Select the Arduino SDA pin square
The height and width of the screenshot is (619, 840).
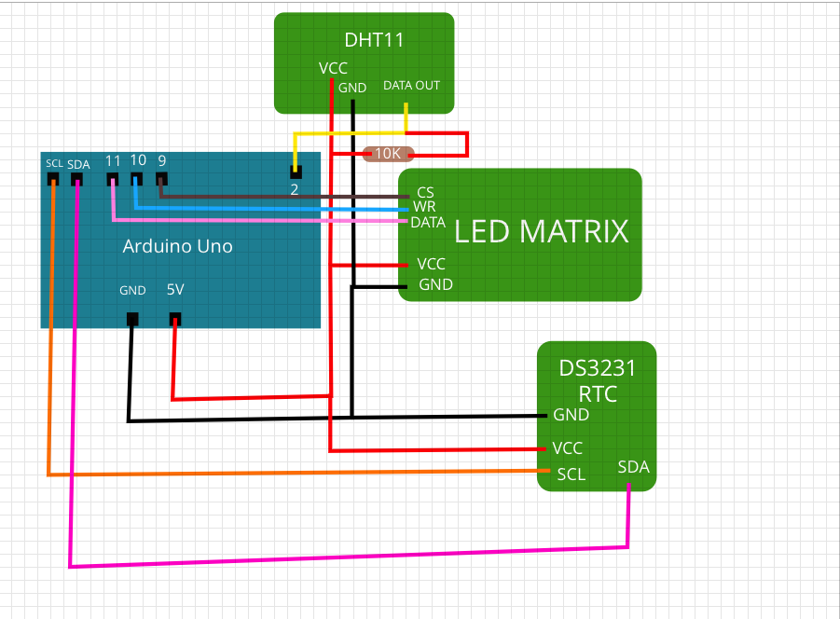coord(77,179)
